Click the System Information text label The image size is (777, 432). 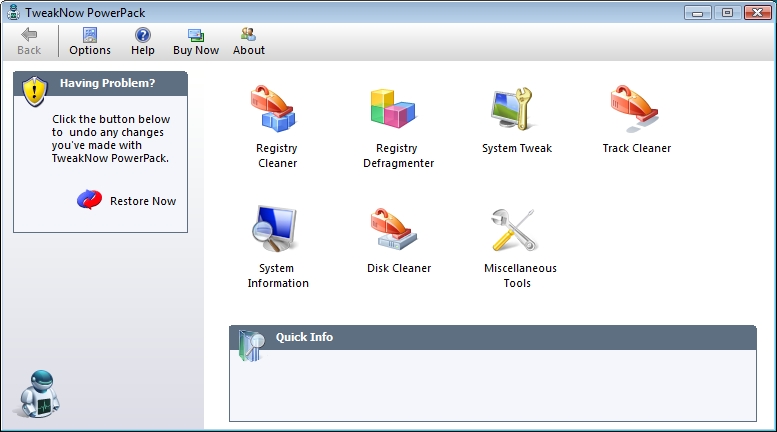click(x=278, y=275)
